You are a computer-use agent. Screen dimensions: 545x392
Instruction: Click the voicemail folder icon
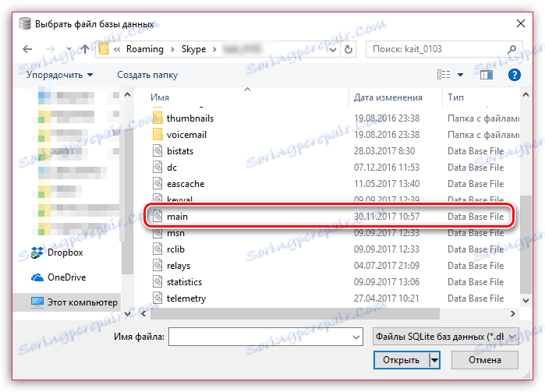click(x=157, y=135)
